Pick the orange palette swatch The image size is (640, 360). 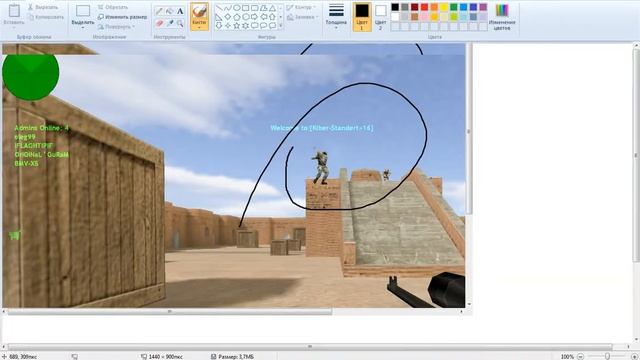pyautogui.click(x=434, y=7)
